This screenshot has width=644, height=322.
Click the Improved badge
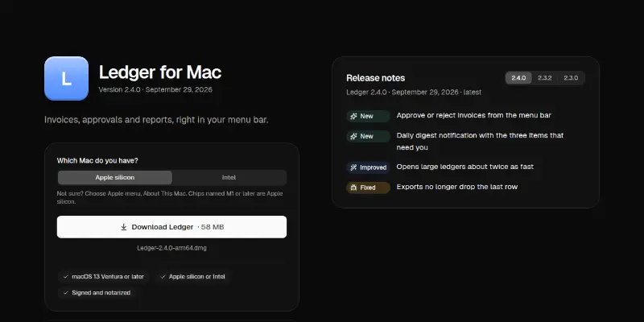368,167
